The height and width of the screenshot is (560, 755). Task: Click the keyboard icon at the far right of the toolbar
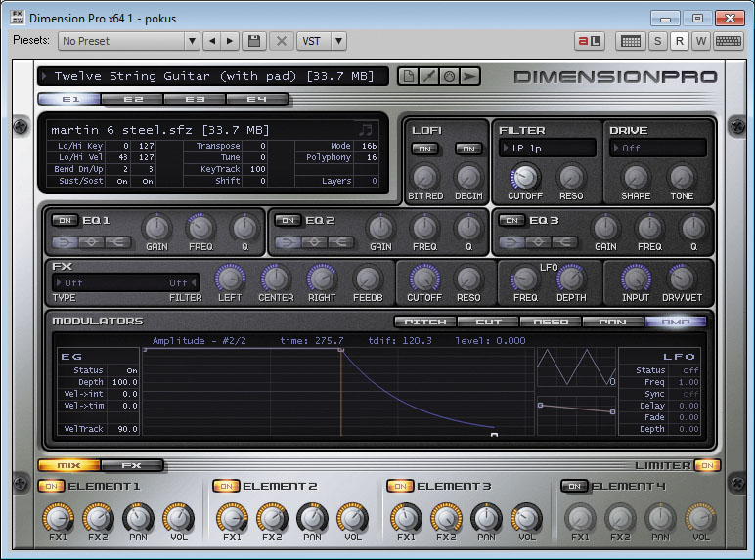[x=727, y=41]
